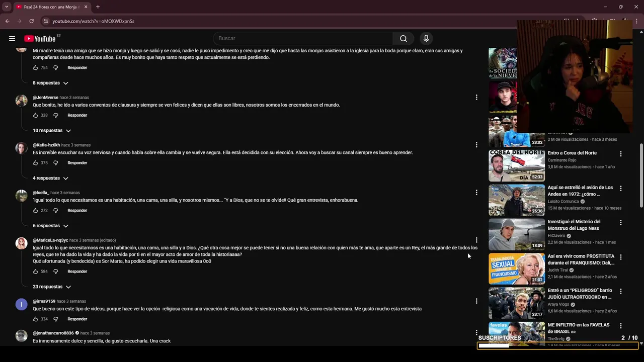This screenshot has width=644, height=362.
Task: Open Andes 1972 plane crash video thumbnail
Action: coord(517,200)
